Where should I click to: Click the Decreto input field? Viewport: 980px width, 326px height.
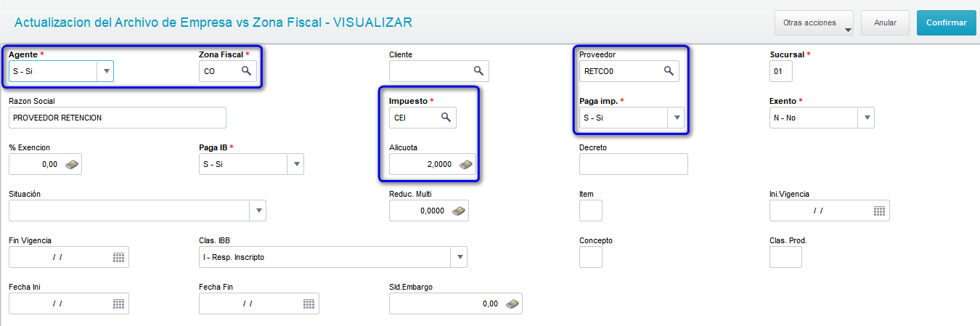coord(634,164)
